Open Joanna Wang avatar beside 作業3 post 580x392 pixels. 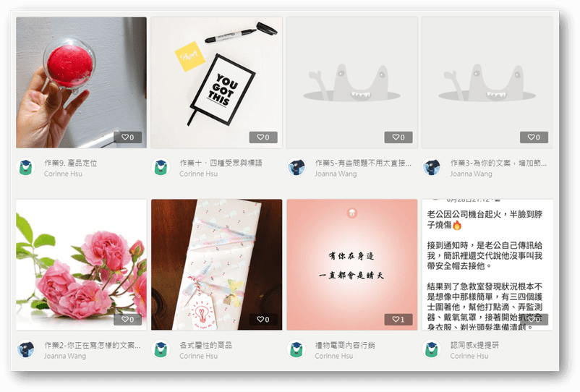tap(432, 168)
